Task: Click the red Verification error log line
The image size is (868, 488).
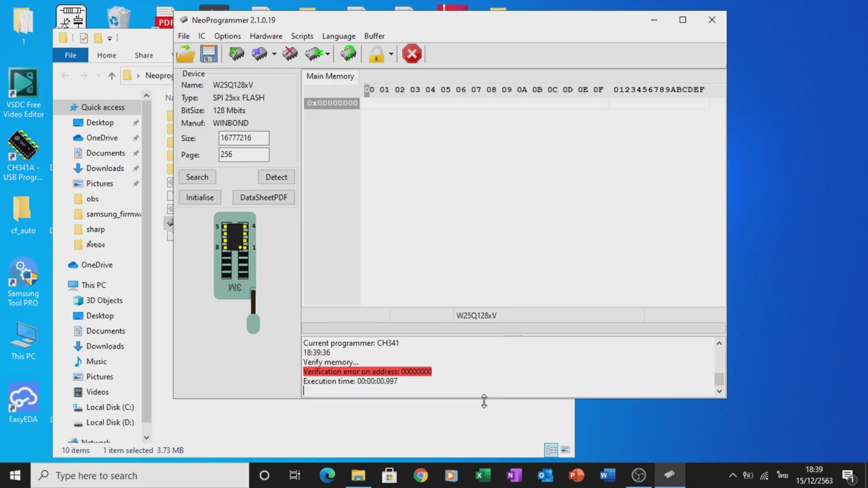Action: point(368,371)
